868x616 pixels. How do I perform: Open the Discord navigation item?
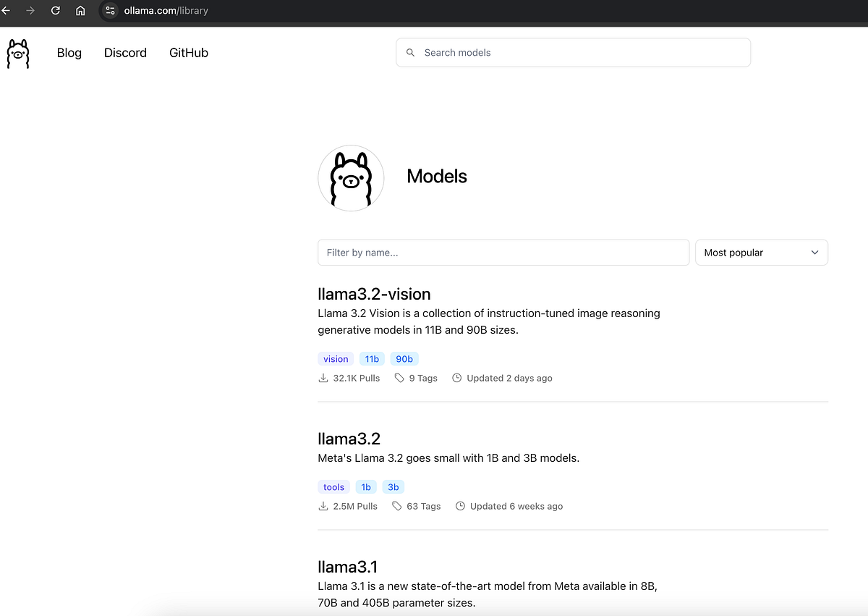tap(125, 52)
